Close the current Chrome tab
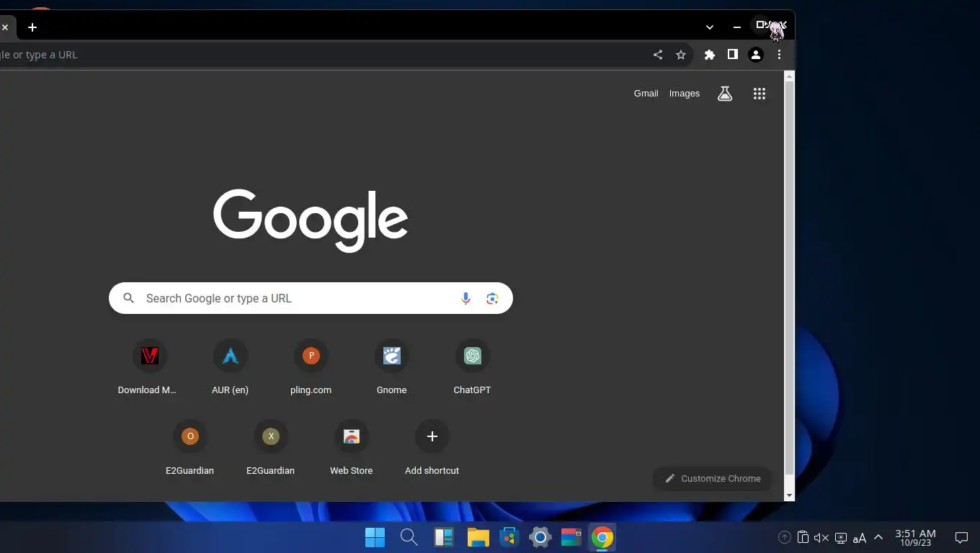980x553 pixels. coord(5,27)
